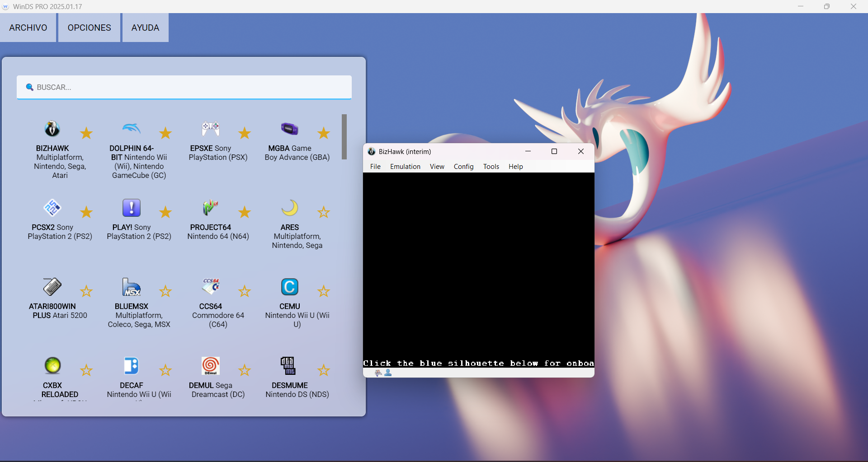Toggle the ePSXe favorite star

[x=245, y=133]
